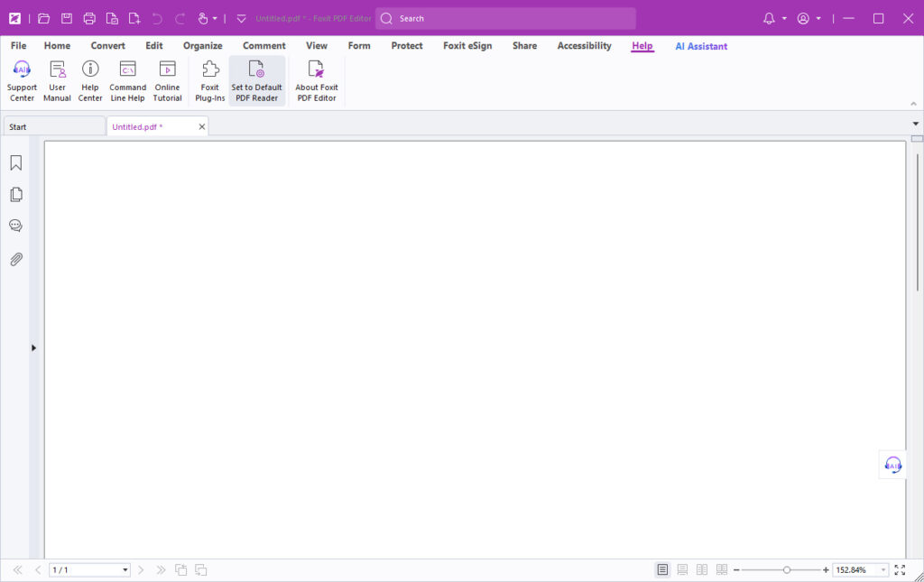
Task: Open the Help Center
Action: [90, 81]
